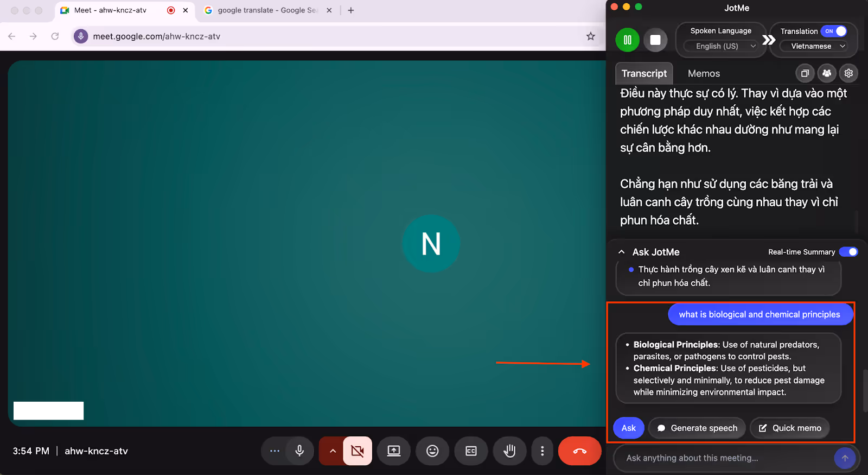Viewport: 868px width, 475px height.
Task: Toggle the Translation ON switch
Action: [x=834, y=31]
